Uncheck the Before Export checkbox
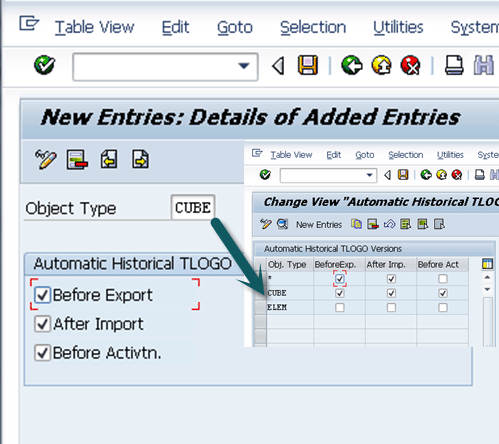The width and height of the screenshot is (499, 444). [42, 295]
